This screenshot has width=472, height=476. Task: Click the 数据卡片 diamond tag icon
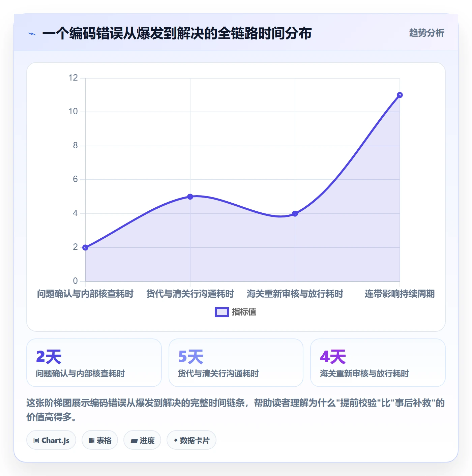[x=176, y=440]
